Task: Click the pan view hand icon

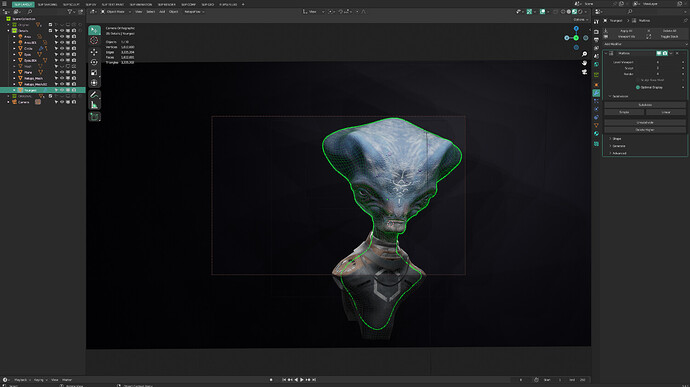Action: [584, 63]
